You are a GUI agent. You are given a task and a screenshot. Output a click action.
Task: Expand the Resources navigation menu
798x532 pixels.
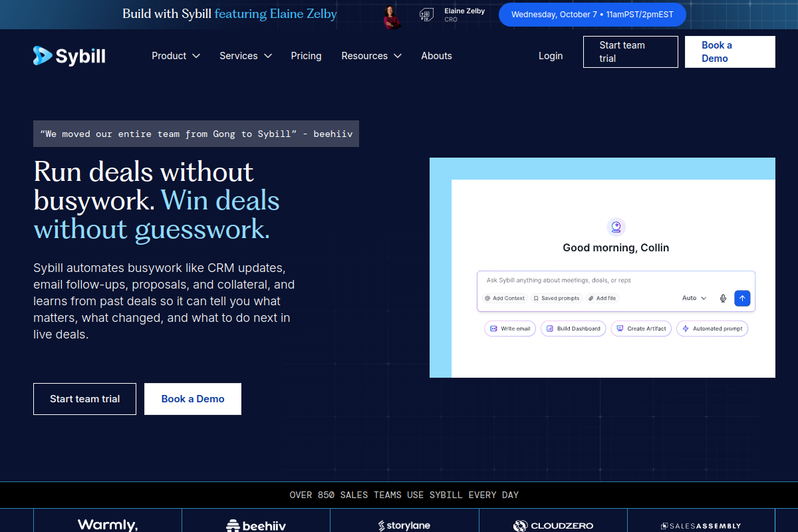[371, 56]
